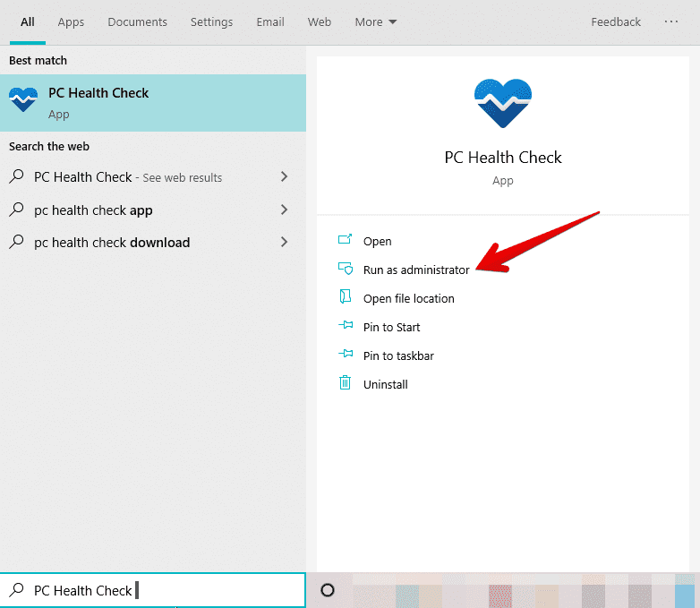
Task: Click the Pin to Start pin icon
Action: point(346,325)
